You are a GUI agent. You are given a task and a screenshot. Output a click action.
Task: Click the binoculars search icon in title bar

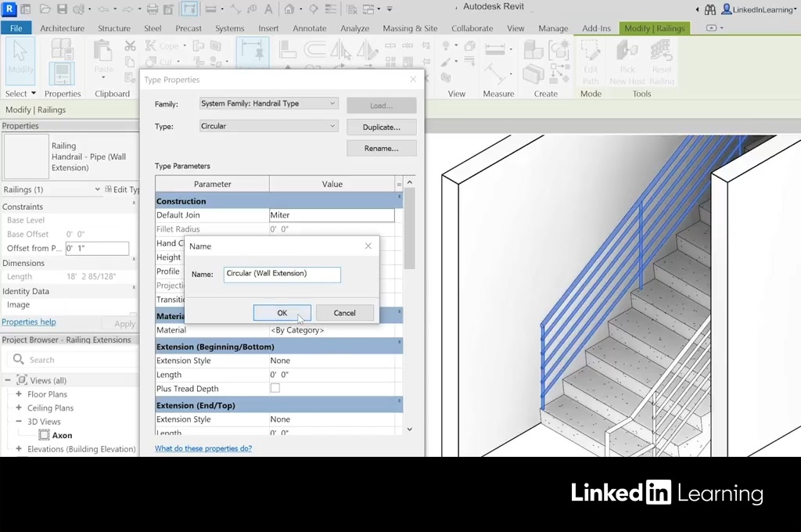click(x=710, y=9)
